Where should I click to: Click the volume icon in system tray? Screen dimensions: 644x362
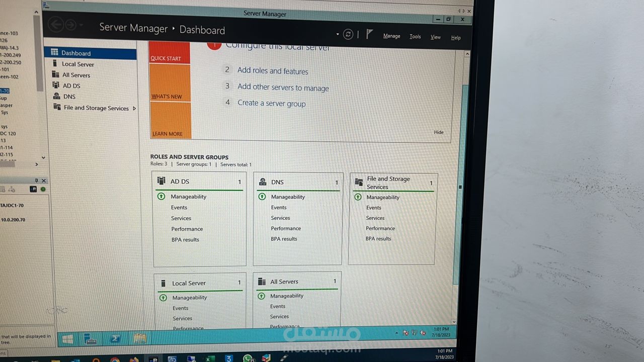tap(423, 332)
